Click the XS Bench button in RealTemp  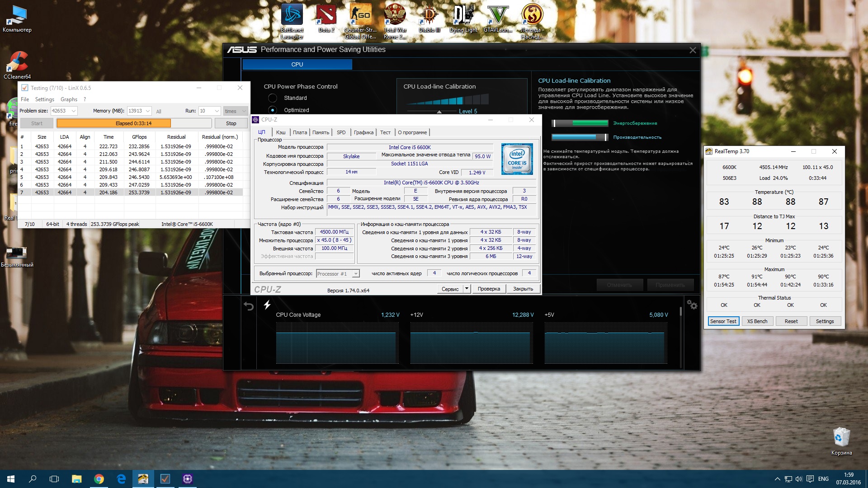coord(757,321)
